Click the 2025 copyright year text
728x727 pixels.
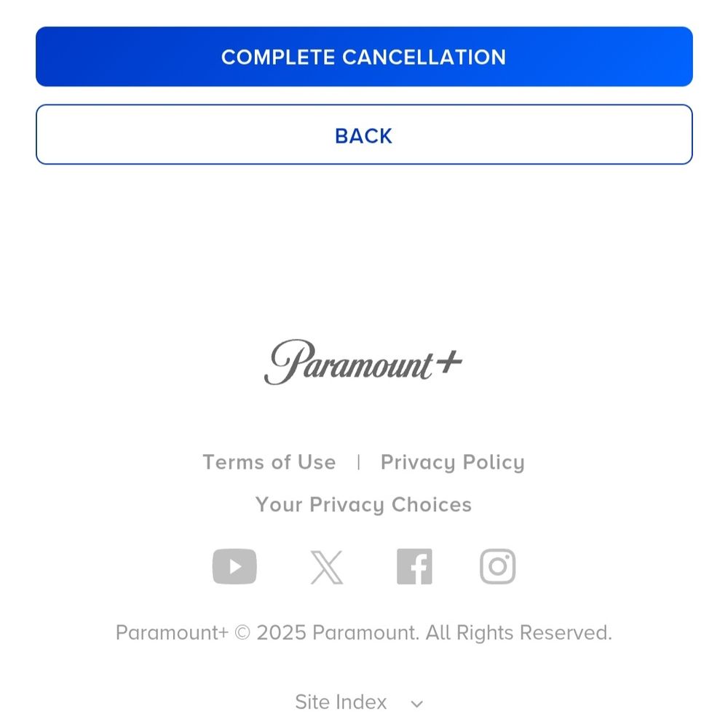click(281, 633)
